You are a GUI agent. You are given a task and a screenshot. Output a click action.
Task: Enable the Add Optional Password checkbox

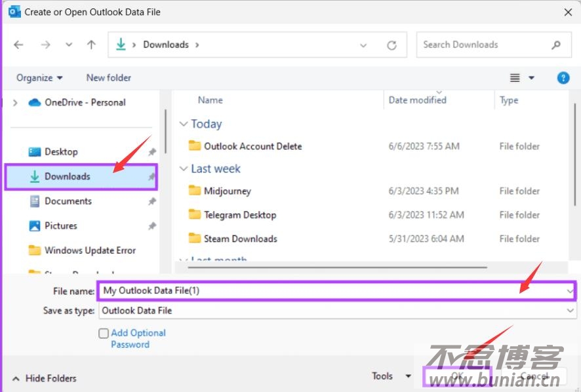104,333
